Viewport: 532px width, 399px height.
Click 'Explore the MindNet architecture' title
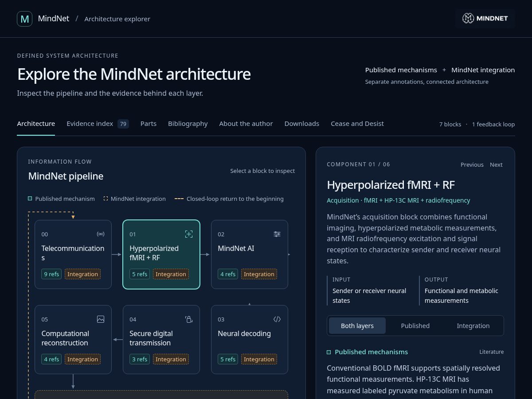(134, 74)
